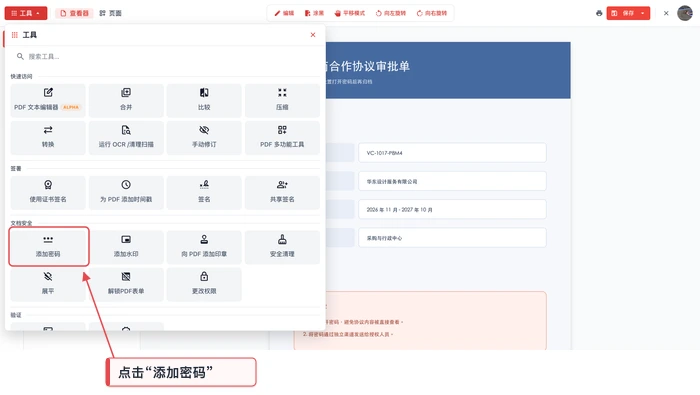The image size is (700, 395).
Task: Open the user avatar menu
Action: click(x=684, y=13)
